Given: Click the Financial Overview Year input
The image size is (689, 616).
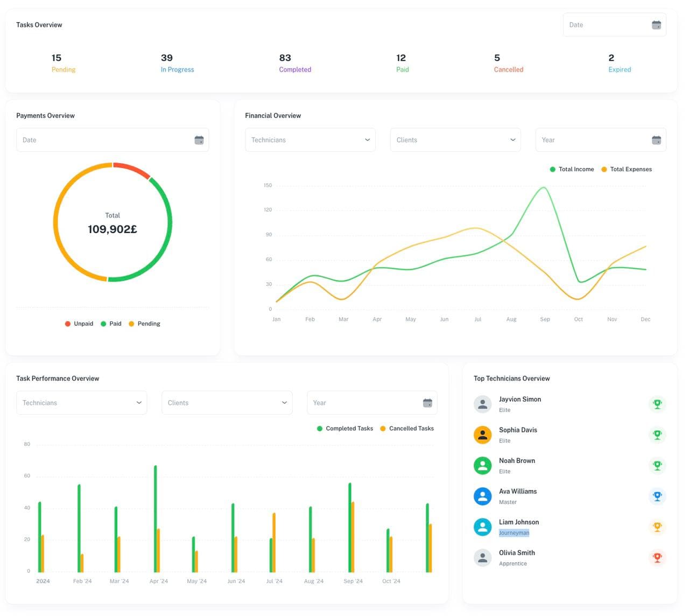Looking at the screenshot, I should pos(601,140).
